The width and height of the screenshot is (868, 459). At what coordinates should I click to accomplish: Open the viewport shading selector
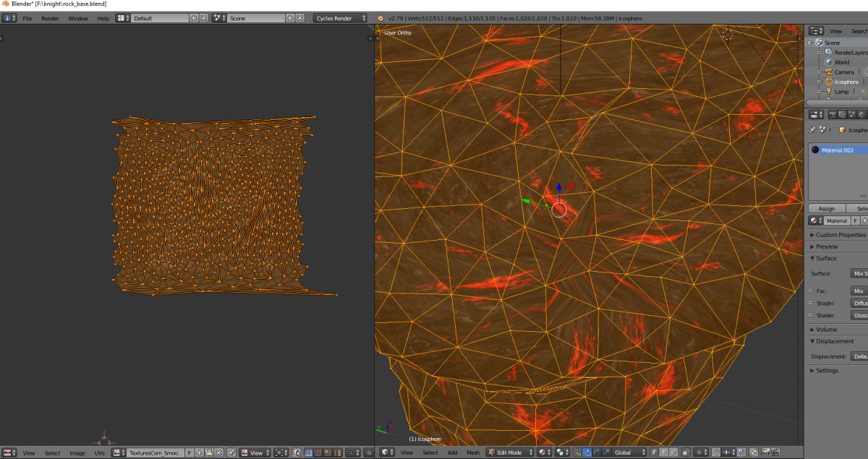click(545, 452)
